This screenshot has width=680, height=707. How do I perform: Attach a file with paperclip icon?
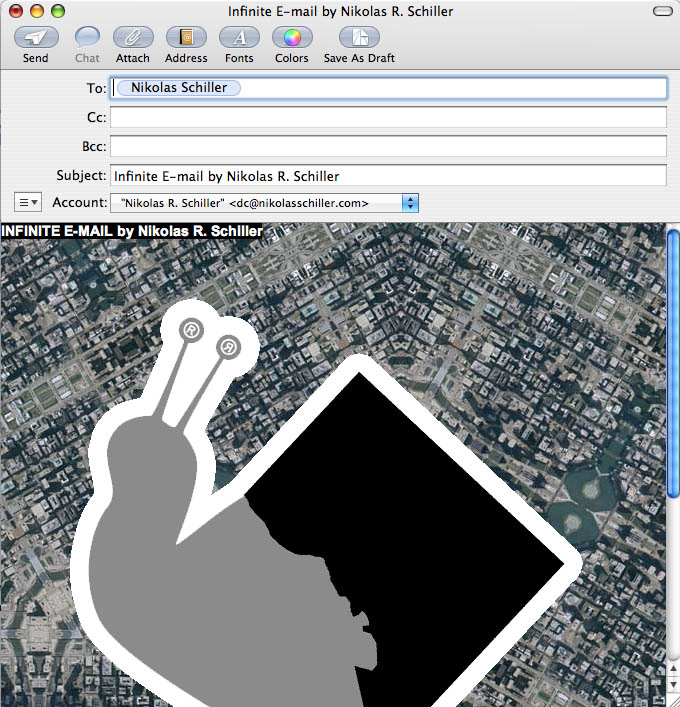pyautogui.click(x=133, y=37)
